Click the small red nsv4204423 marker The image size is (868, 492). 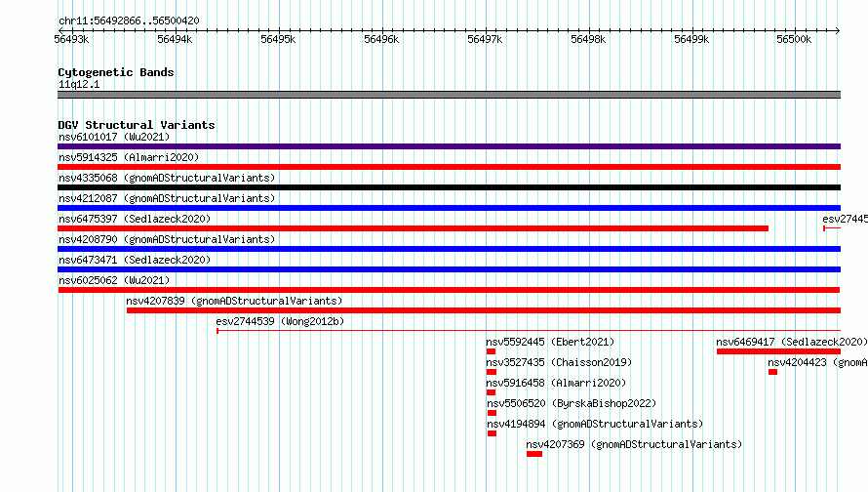click(x=772, y=372)
